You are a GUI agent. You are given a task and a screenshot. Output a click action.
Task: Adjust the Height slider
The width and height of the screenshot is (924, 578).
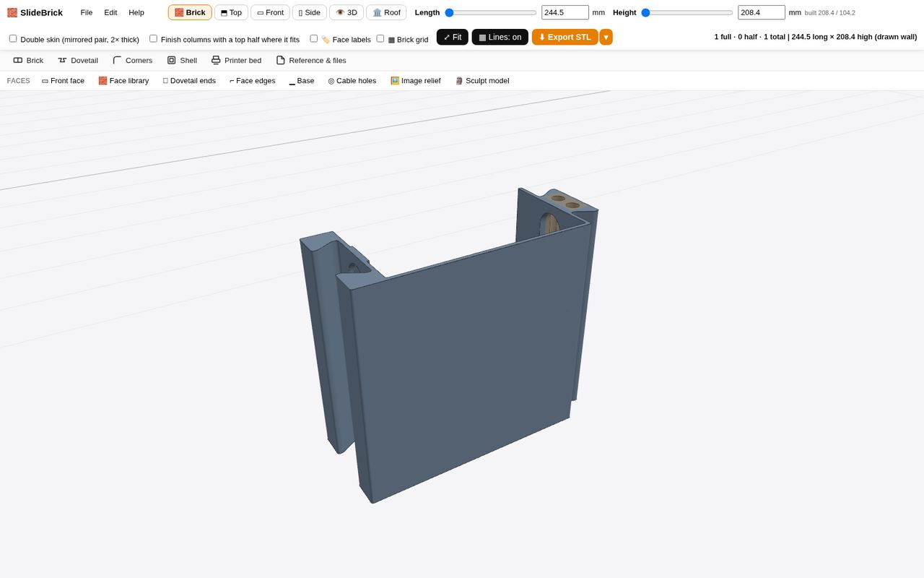click(x=687, y=12)
